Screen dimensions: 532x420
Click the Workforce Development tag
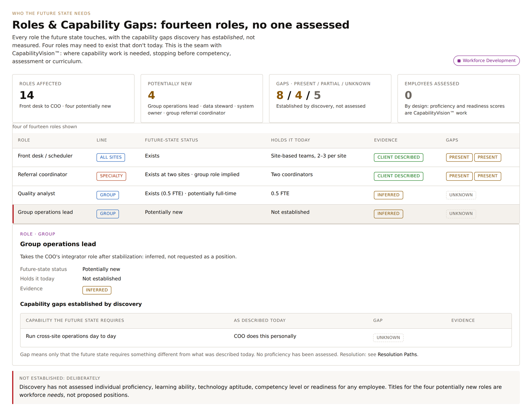coord(486,60)
